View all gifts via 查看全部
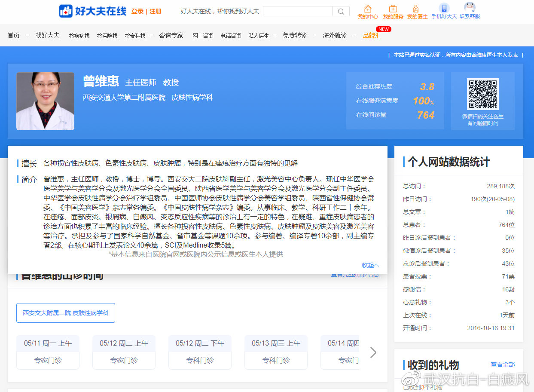This screenshot has width=534, height=392. 502,364
